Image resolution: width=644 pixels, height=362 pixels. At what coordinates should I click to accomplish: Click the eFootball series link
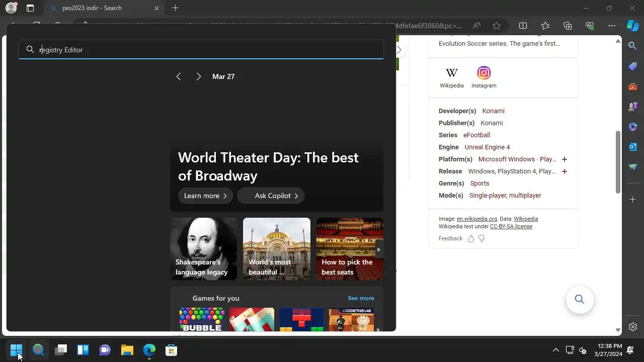tap(476, 135)
